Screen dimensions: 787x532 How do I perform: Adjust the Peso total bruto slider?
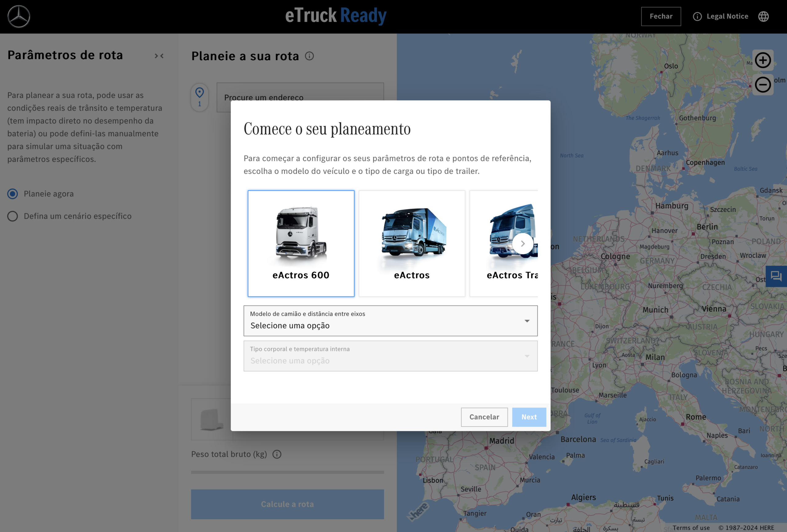pyautogui.click(x=287, y=472)
